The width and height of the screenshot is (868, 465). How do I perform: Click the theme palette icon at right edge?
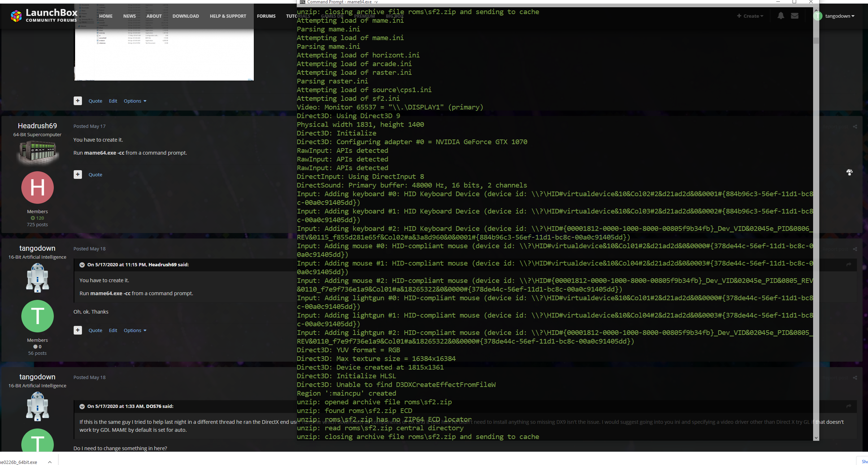[x=850, y=172]
